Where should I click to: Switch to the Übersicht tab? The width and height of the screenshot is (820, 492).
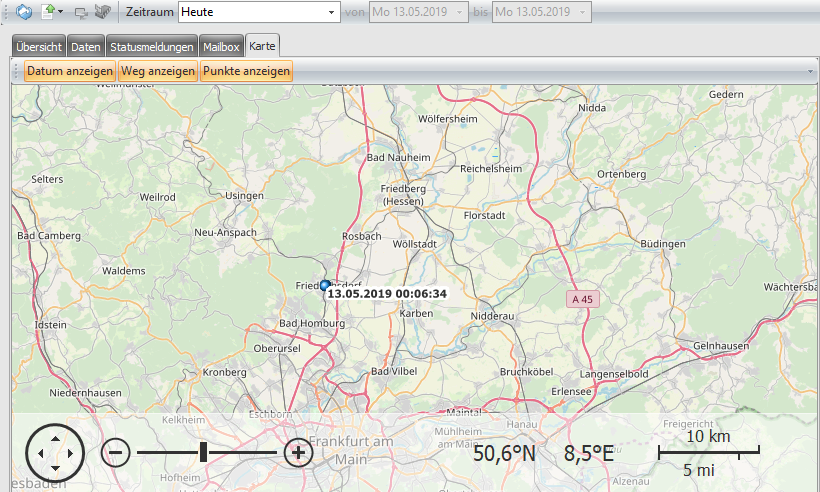click(39, 47)
